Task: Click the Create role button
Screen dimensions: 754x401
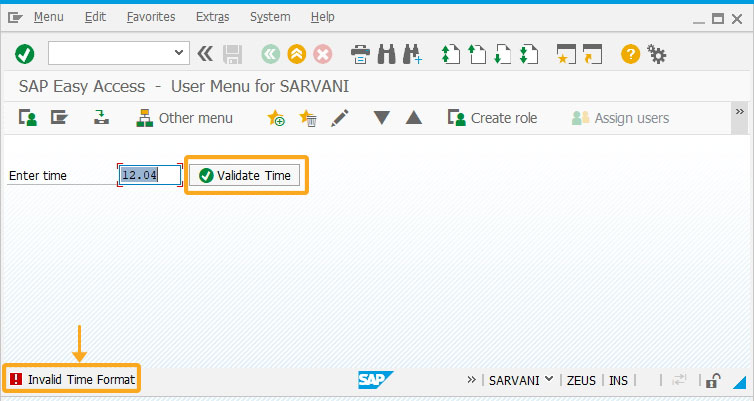Action: (x=492, y=118)
